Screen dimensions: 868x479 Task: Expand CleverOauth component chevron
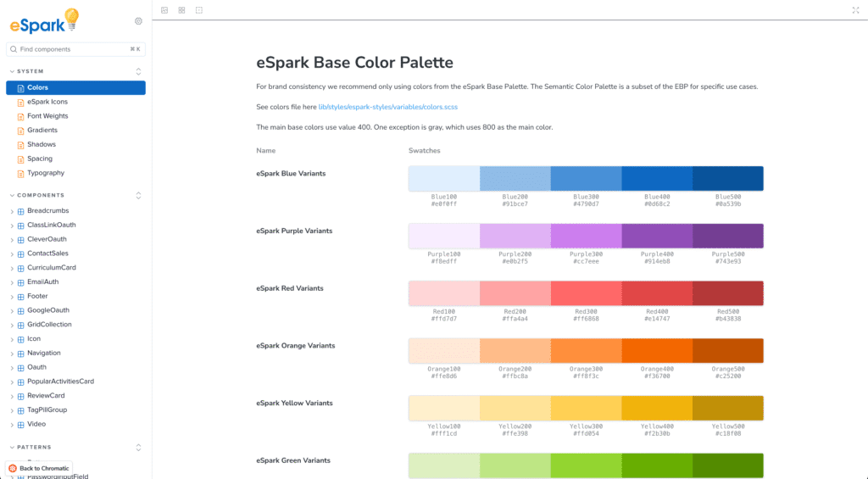(12, 240)
